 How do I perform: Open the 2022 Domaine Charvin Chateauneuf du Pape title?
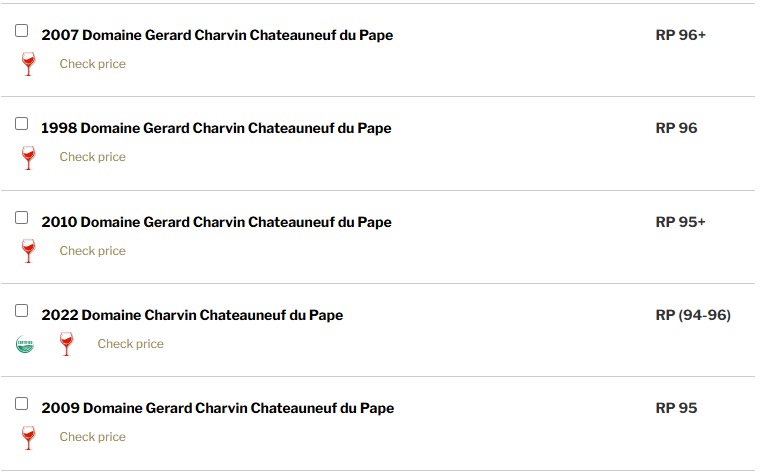pos(192,315)
